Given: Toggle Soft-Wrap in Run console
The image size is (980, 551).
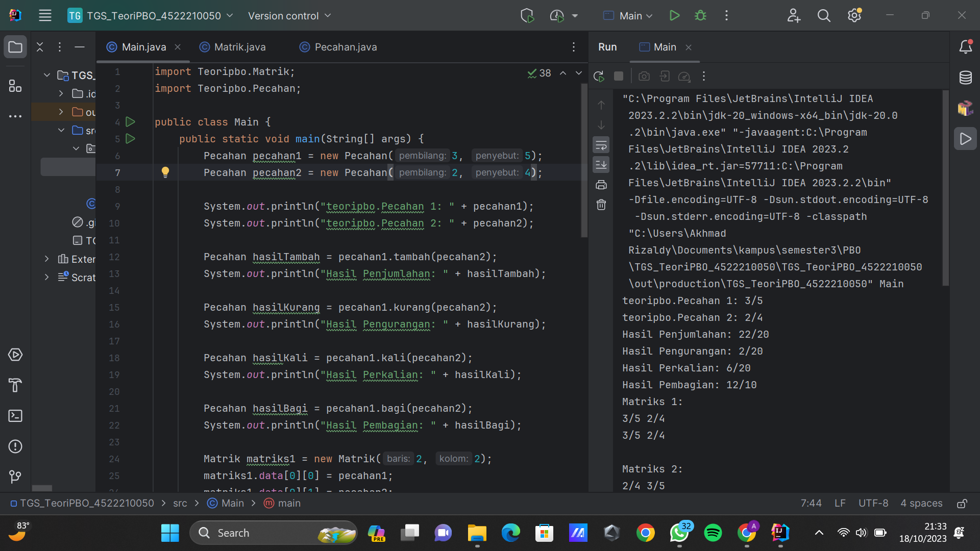Looking at the screenshot, I should 601,145.
